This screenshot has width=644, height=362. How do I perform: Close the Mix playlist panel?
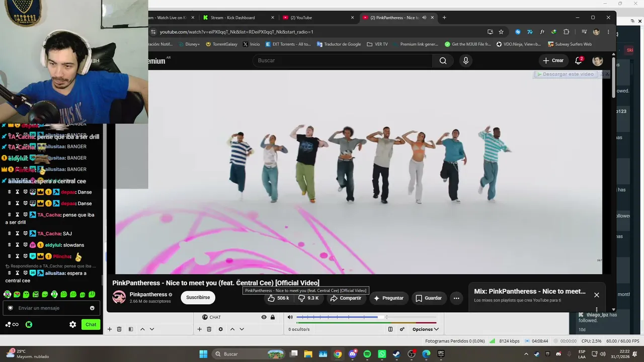coord(597,295)
